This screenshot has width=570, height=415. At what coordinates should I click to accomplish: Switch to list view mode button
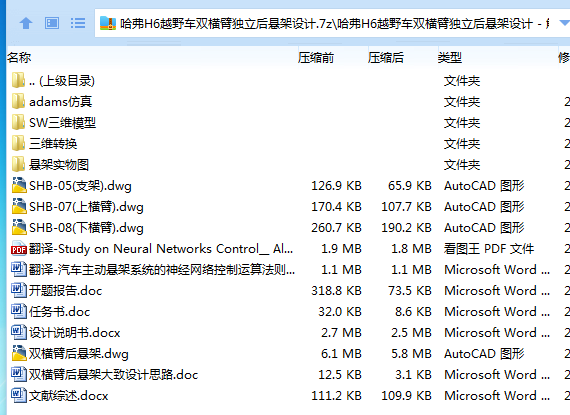point(78,24)
